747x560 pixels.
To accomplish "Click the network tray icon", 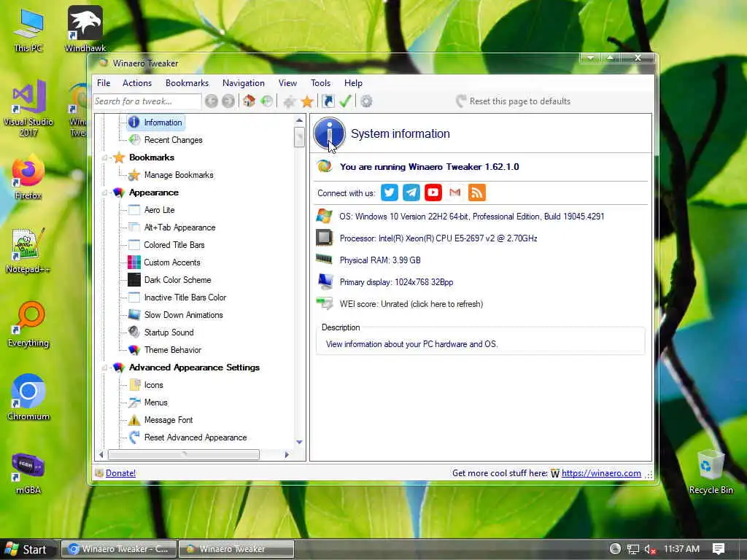I will click(x=632, y=549).
